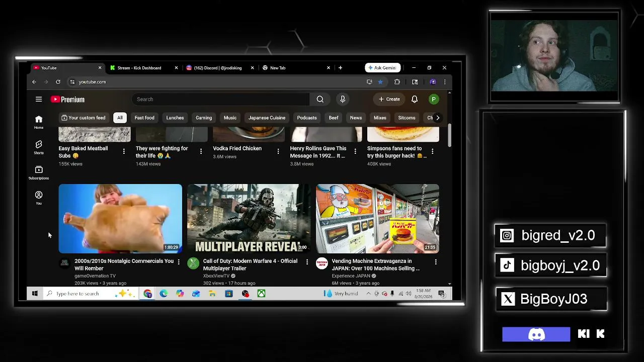Open File Explorer from the taskbar
Image resolution: width=644 pixels, height=362 pixels.
(212, 294)
